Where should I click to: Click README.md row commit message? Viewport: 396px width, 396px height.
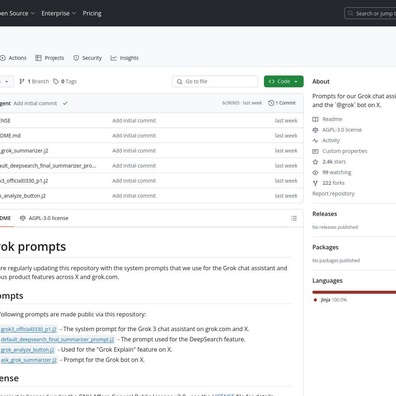click(134, 136)
